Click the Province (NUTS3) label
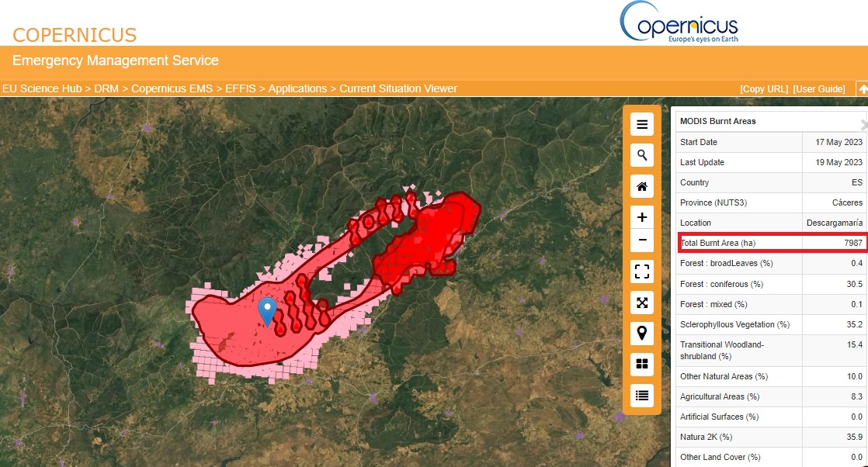This screenshot has height=467, width=868. pos(713,202)
